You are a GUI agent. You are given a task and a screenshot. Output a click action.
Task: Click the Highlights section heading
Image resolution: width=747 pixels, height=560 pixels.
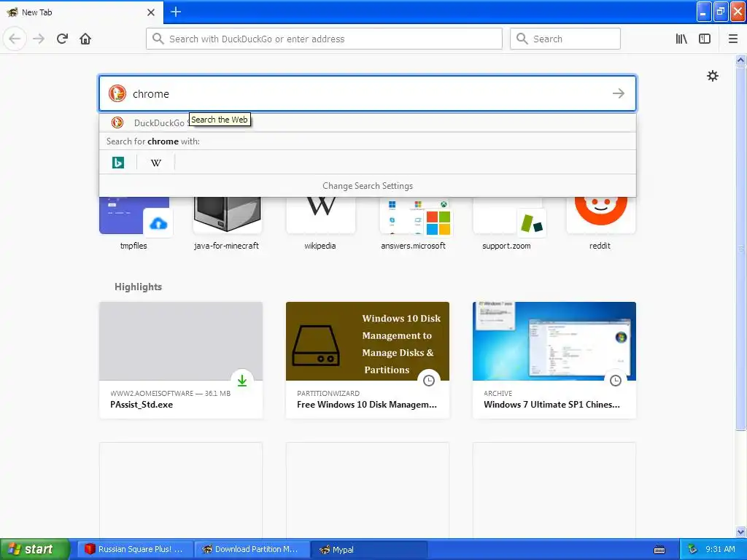pos(138,287)
